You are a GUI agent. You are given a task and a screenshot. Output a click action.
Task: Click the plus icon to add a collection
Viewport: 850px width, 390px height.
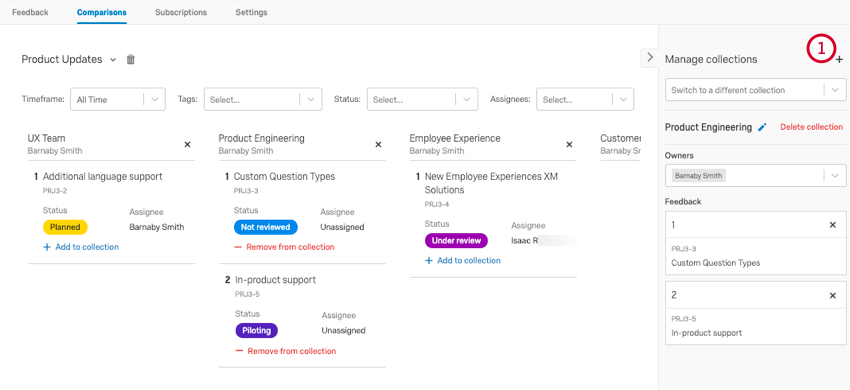click(839, 60)
